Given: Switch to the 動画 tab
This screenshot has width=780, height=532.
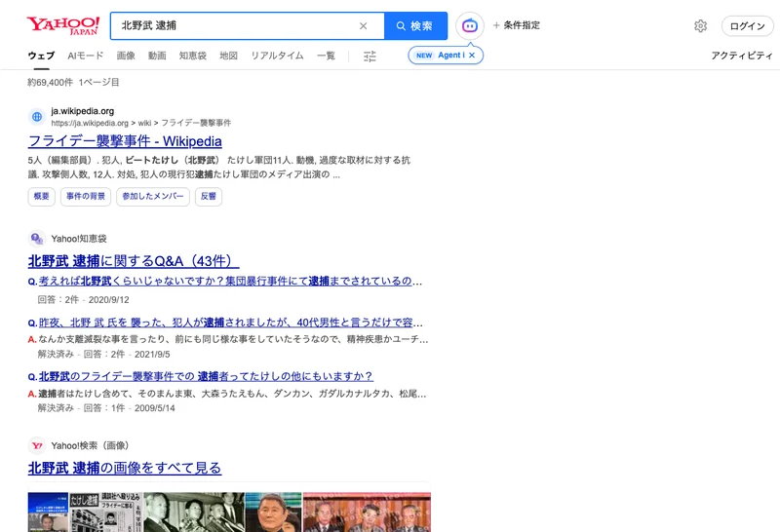Looking at the screenshot, I should 157,56.
